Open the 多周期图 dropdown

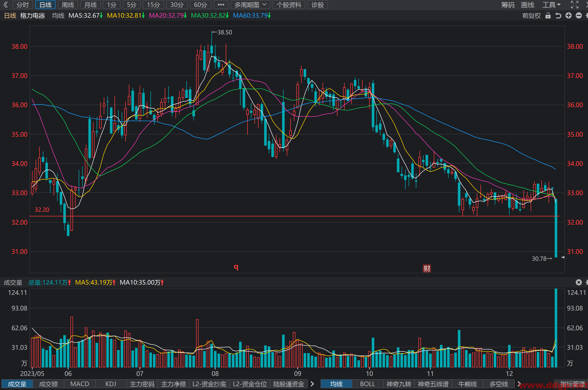coord(251,5)
